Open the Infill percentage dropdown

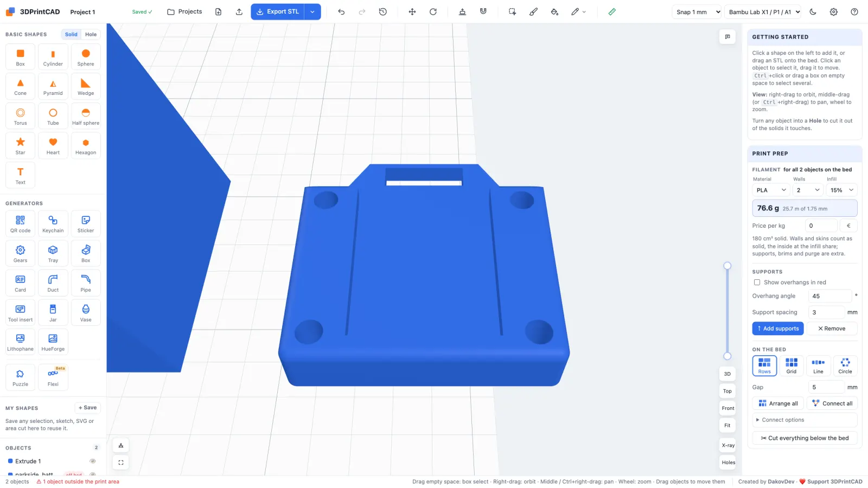841,190
